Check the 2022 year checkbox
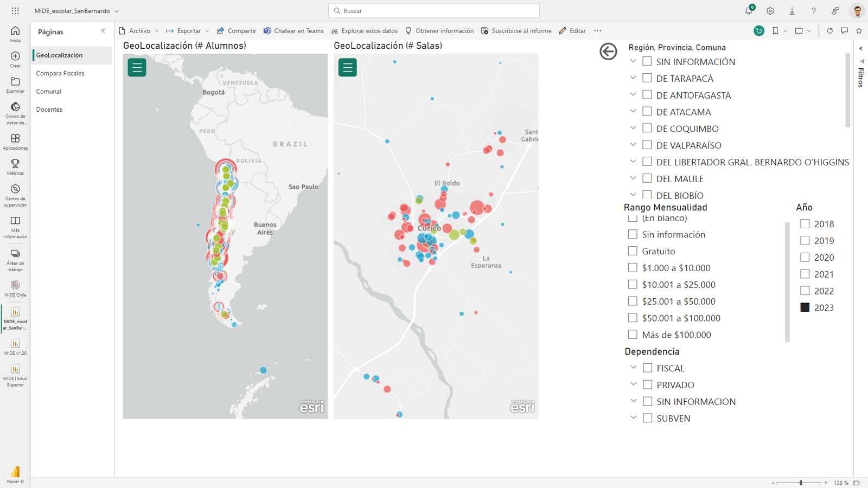868x488 pixels. click(805, 291)
